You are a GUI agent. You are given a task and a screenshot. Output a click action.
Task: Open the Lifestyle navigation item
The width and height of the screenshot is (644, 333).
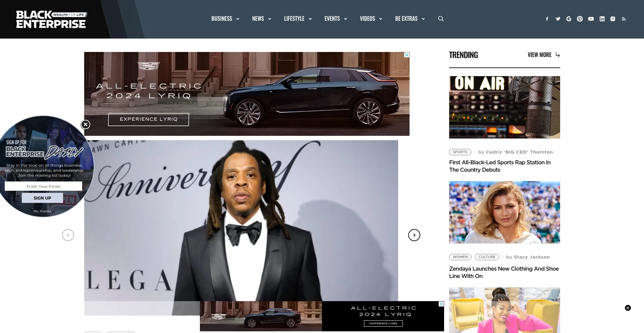[294, 19]
